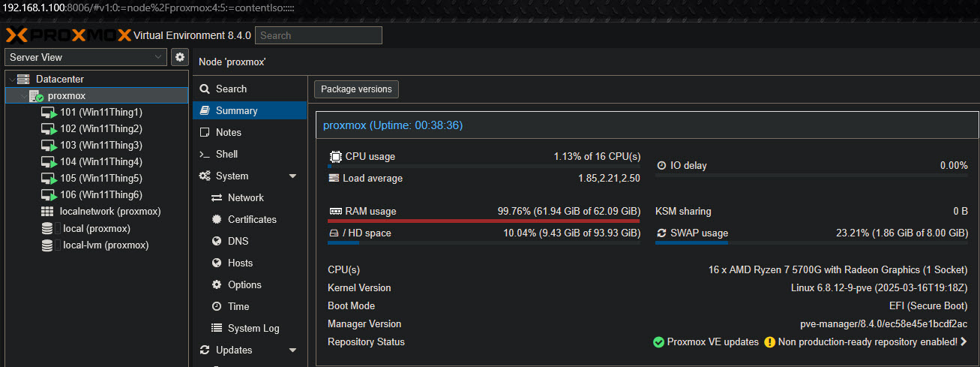Open the Server View dropdown

pos(85,57)
